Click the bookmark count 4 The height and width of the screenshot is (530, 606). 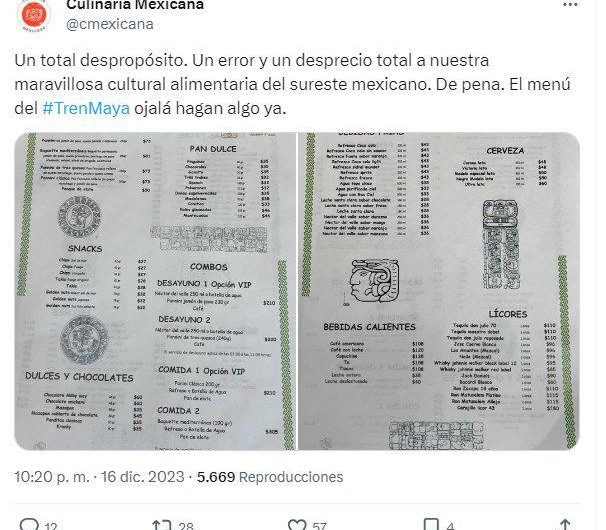(450, 526)
